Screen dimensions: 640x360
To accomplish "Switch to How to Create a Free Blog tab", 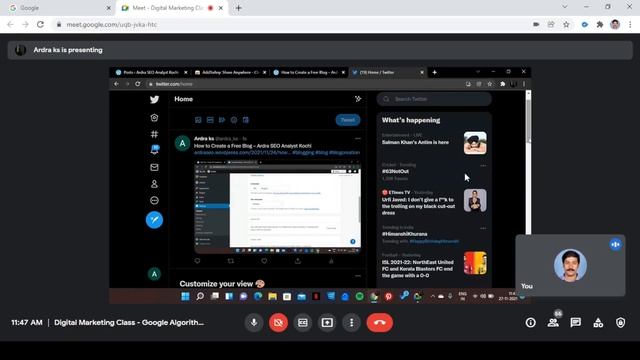I will pyautogui.click(x=309, y=72).
